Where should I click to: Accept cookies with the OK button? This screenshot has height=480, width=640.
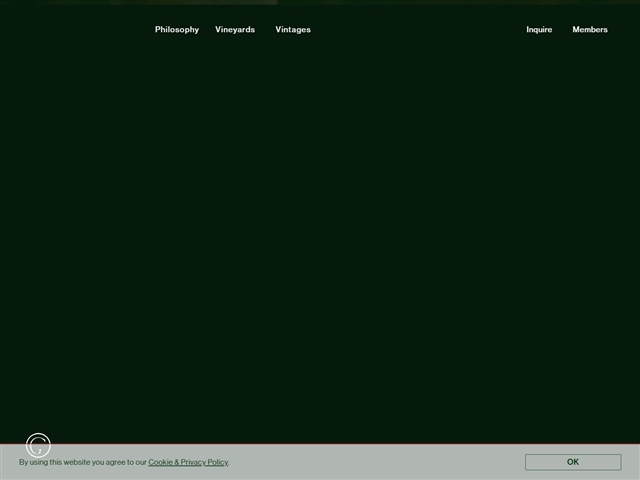(573, 462)
